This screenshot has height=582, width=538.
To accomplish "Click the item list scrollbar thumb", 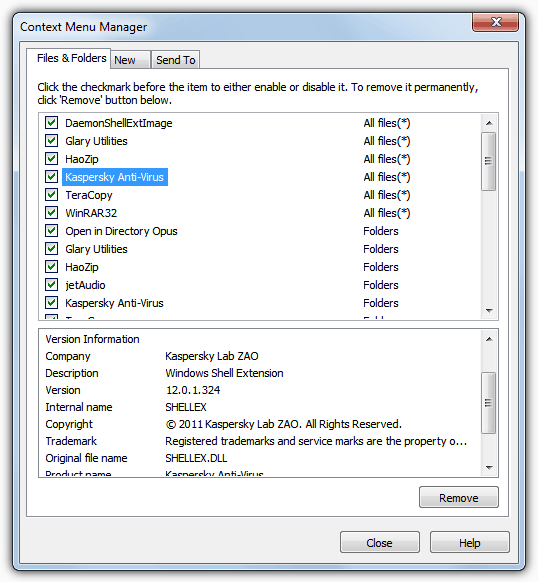I will (x=489, y=161).
